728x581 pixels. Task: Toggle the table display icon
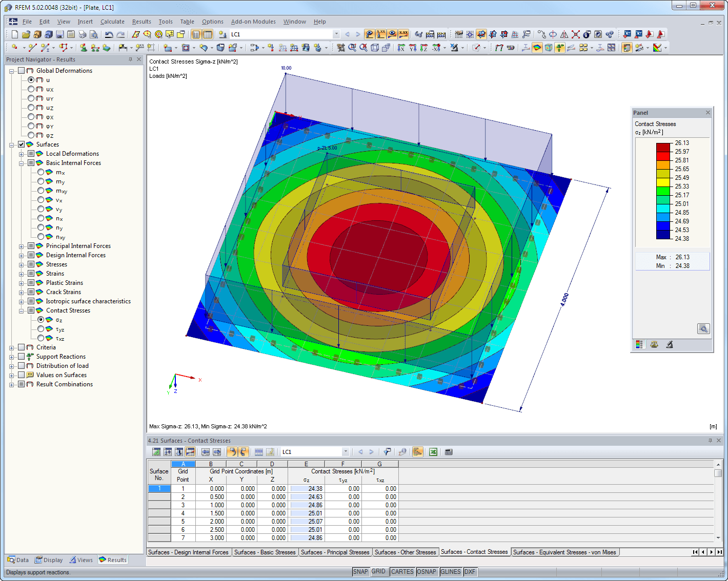tap(208, 34)
